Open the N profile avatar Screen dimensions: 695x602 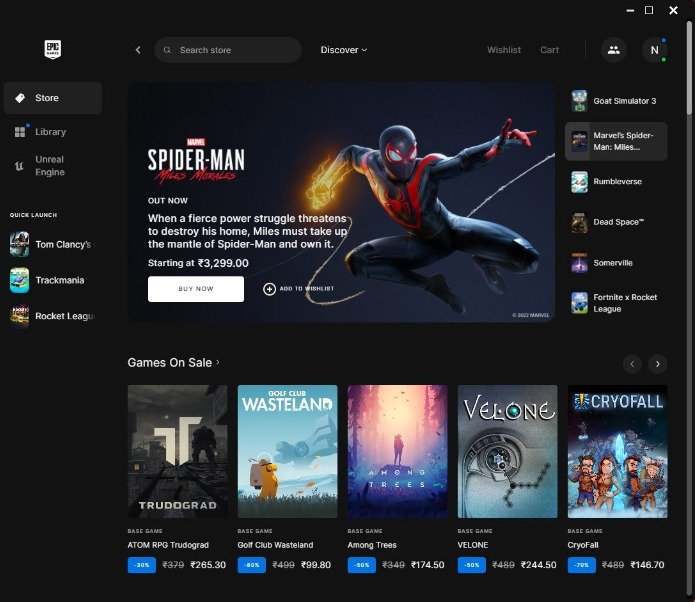654,50
